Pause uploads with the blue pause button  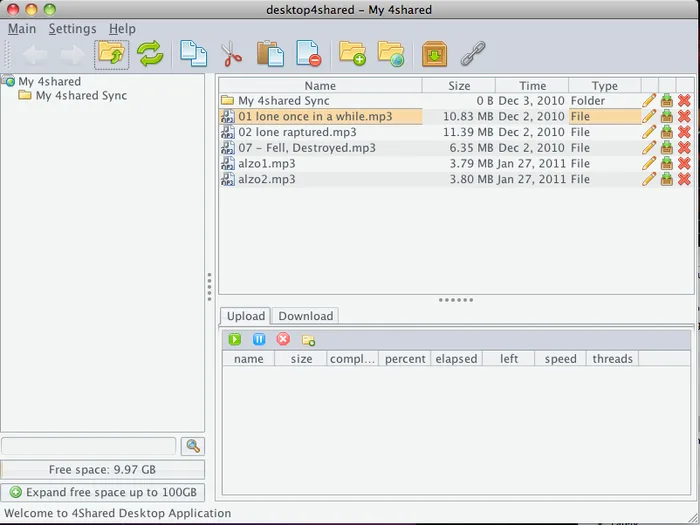pos(259,340)
